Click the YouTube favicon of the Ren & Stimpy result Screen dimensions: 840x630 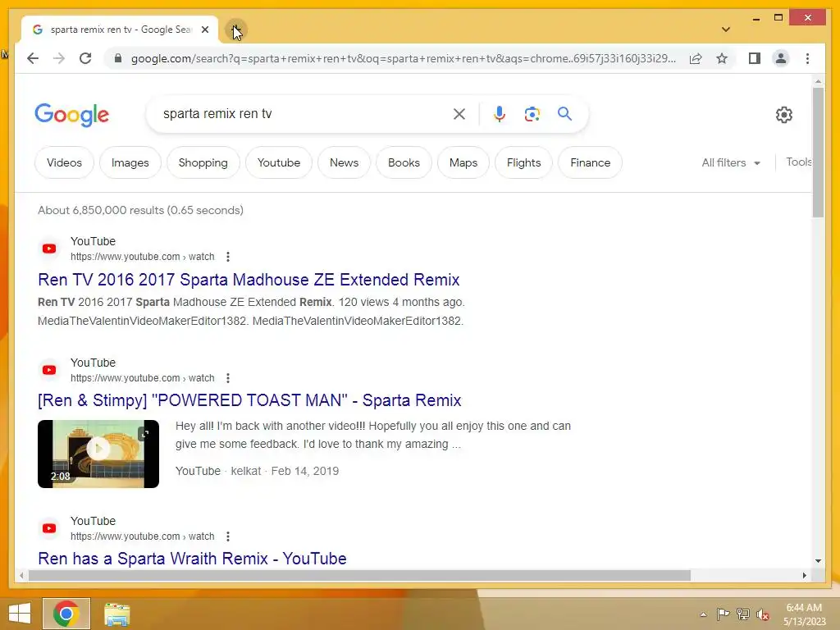coord(49,370)
